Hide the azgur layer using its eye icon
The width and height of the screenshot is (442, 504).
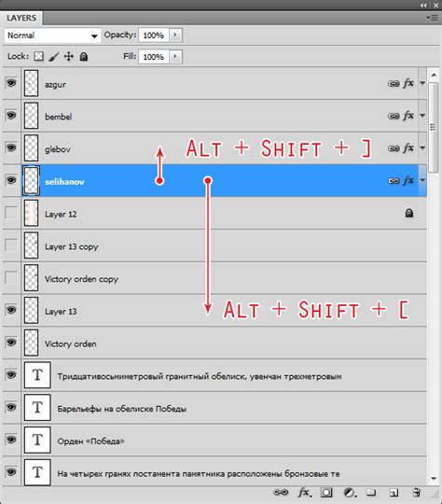point(11,83)
